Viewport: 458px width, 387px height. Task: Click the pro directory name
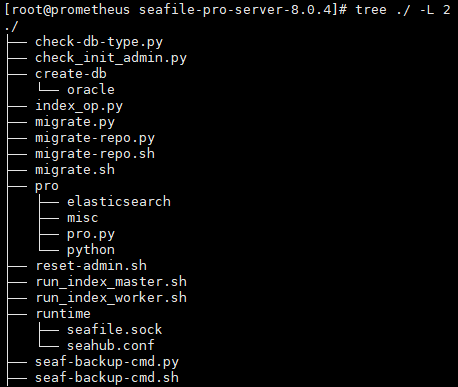47,186
